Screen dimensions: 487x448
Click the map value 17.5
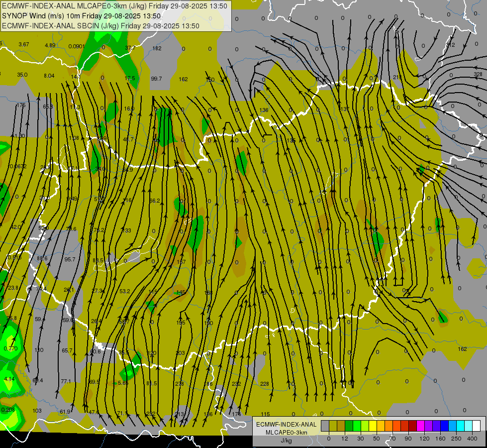130,78
